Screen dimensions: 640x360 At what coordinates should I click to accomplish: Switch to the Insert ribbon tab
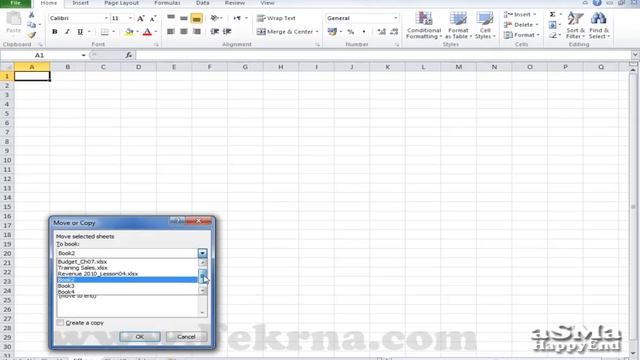coord(80,3)
